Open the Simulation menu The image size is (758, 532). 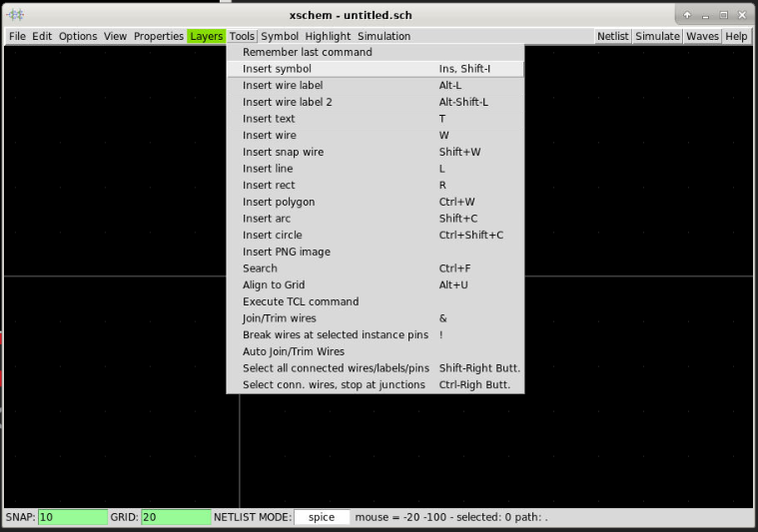pyautogui.click(x=383, y=36)
